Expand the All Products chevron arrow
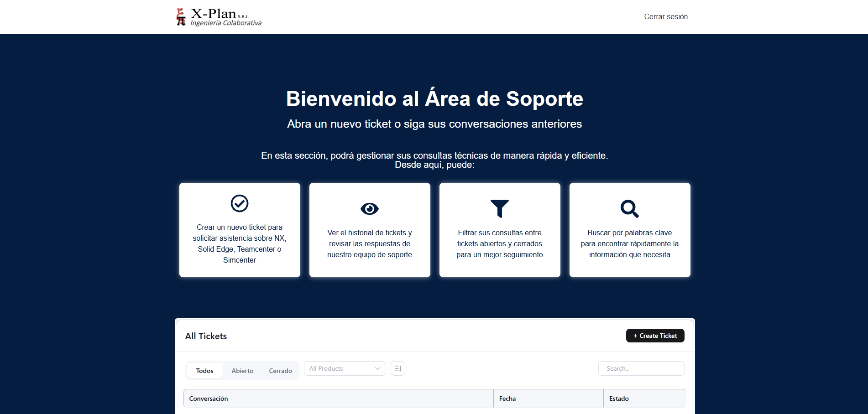Viewport: 868px width, 414px height. coord(377,368)
